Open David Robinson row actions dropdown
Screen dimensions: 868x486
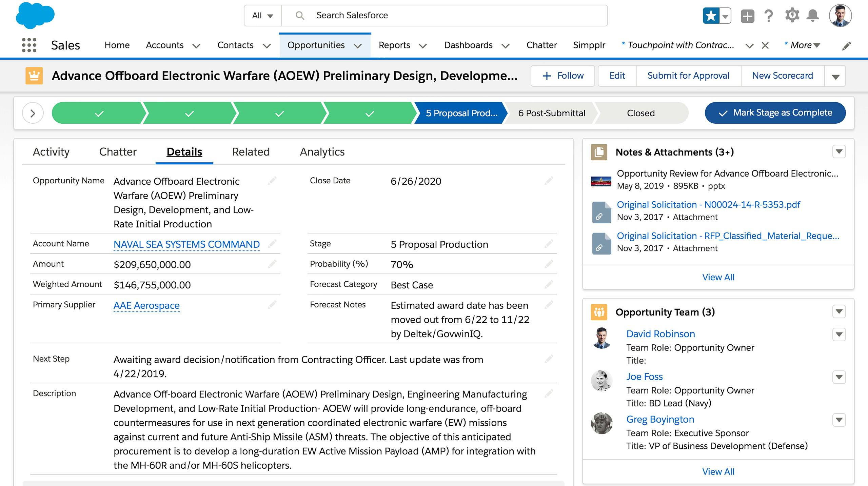(839, 335)
